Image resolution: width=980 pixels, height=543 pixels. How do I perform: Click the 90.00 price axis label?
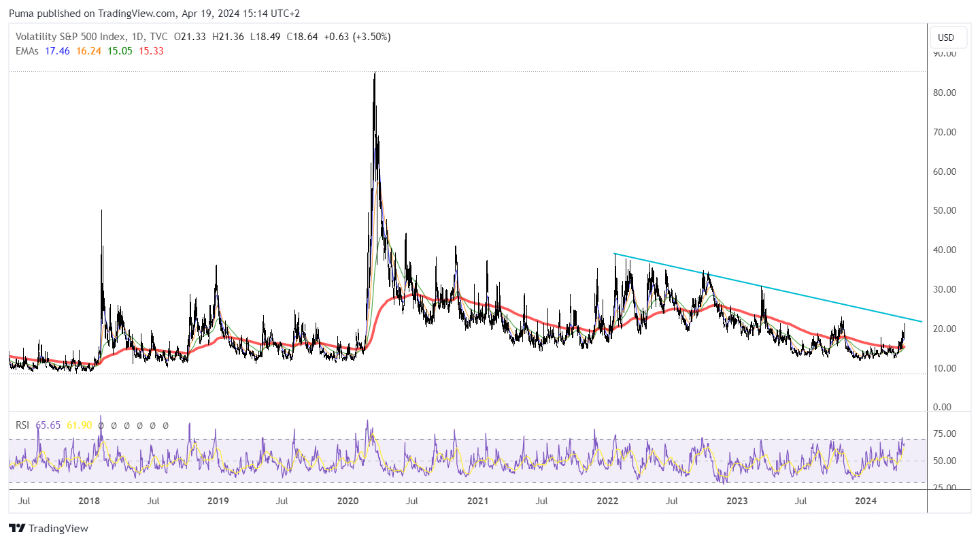point(945,53)
